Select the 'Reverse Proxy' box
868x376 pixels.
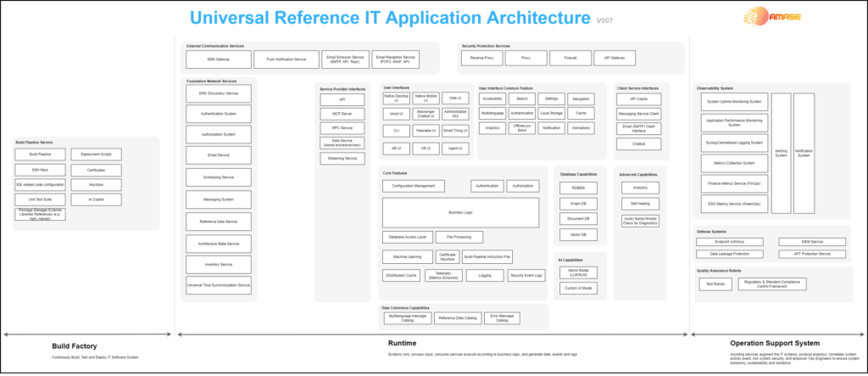(482, 58)
